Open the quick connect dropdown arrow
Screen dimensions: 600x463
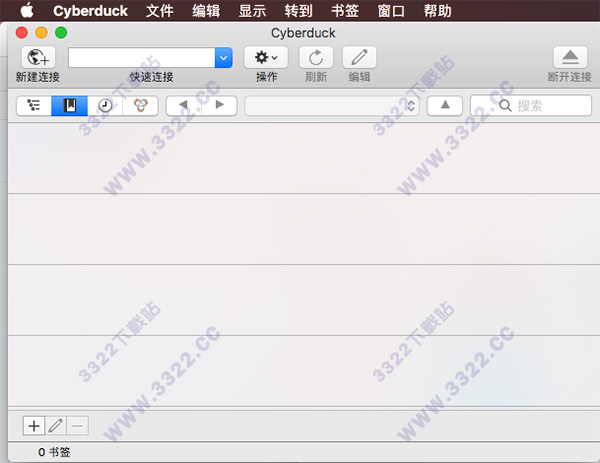pos(223,58)
